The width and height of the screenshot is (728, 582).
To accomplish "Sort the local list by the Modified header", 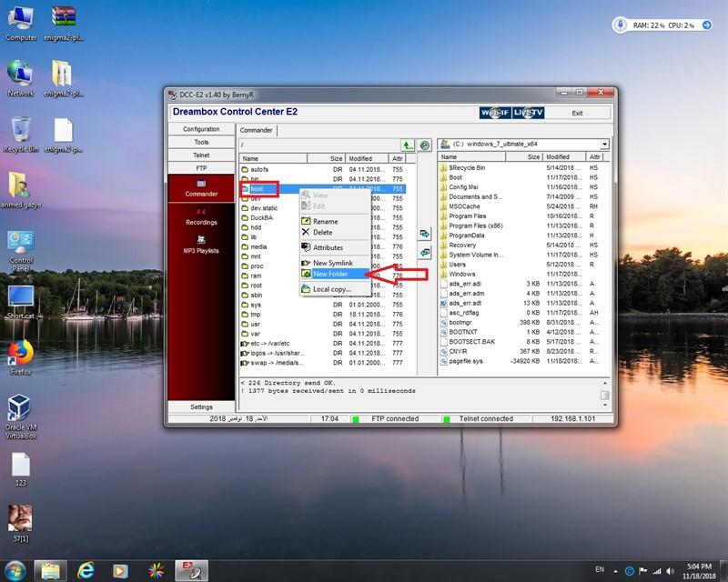I will [564, 157].
